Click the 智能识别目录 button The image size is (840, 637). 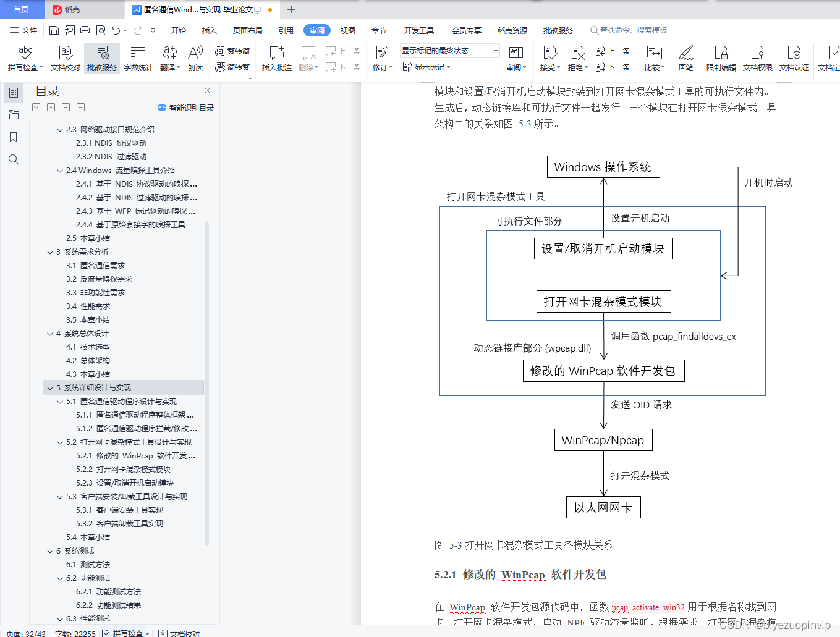pyautogui.click(x=187, y=107)
